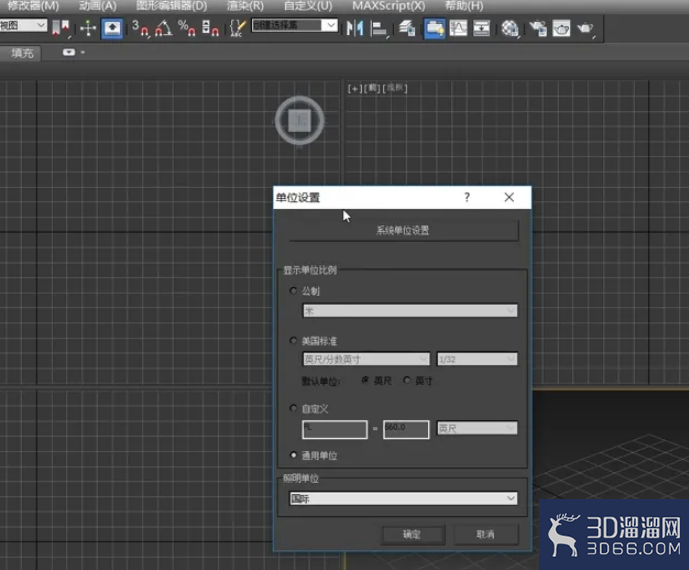Expand the arrow next to ribbon options icon
Screen dimensions: 689x570
point(83,52)
